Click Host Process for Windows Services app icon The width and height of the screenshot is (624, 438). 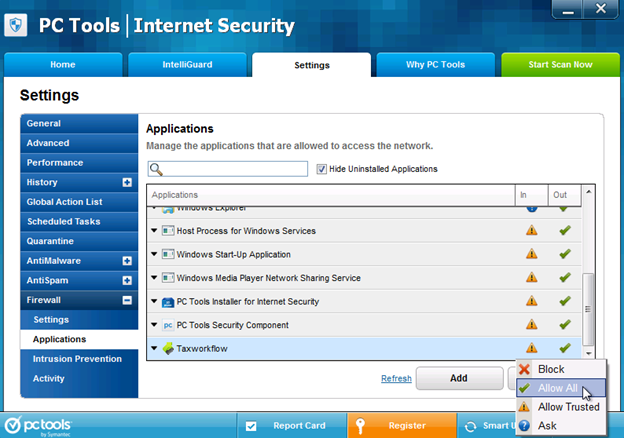tap(168, 230)
